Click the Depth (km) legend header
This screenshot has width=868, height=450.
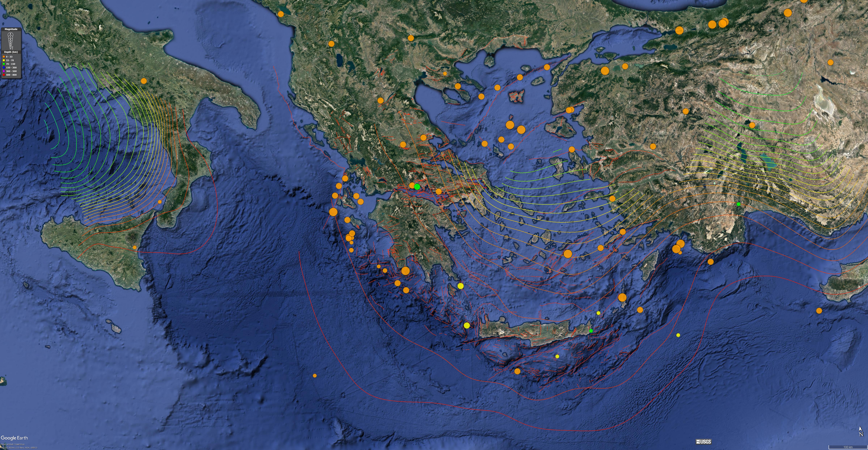pos(11,52)
